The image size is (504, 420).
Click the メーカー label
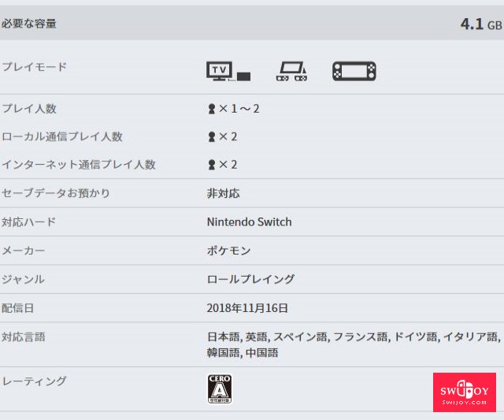pyautogui.click(x=24, y=251)
